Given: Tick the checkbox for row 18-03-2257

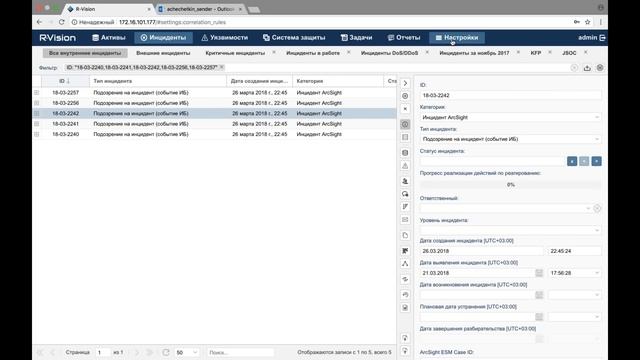Looking at the screenshot, I should 37,93.
